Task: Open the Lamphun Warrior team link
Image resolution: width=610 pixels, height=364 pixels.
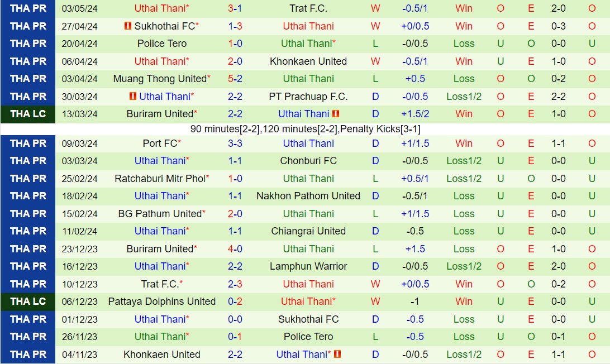Action: (x=308, y=266)
